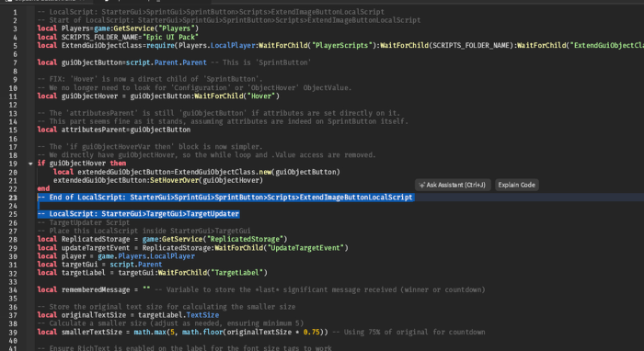Click the 'extendedGuiObjectButton:SetHoverOver(guiObjectHover)' line

click(x=158, y=180)
